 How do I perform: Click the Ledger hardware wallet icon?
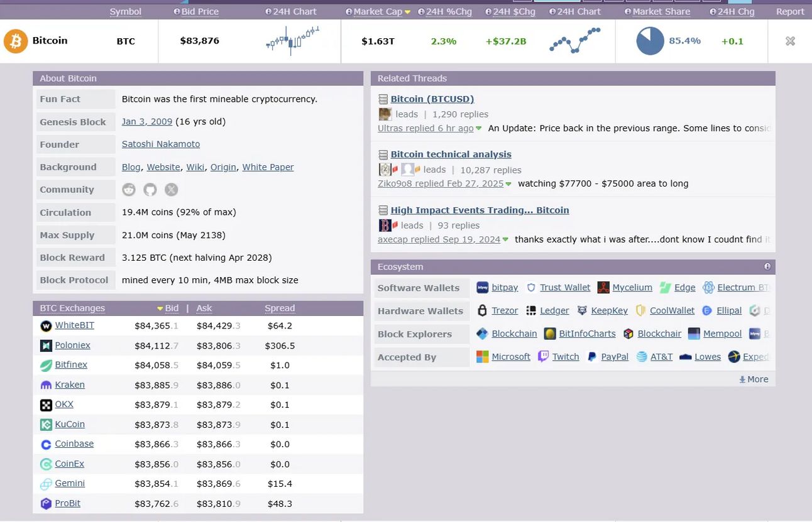531,310
